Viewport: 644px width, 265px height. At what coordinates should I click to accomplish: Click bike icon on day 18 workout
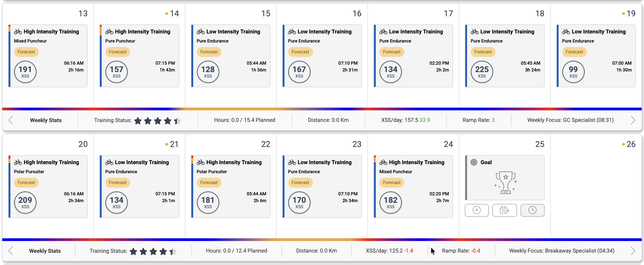475,31
